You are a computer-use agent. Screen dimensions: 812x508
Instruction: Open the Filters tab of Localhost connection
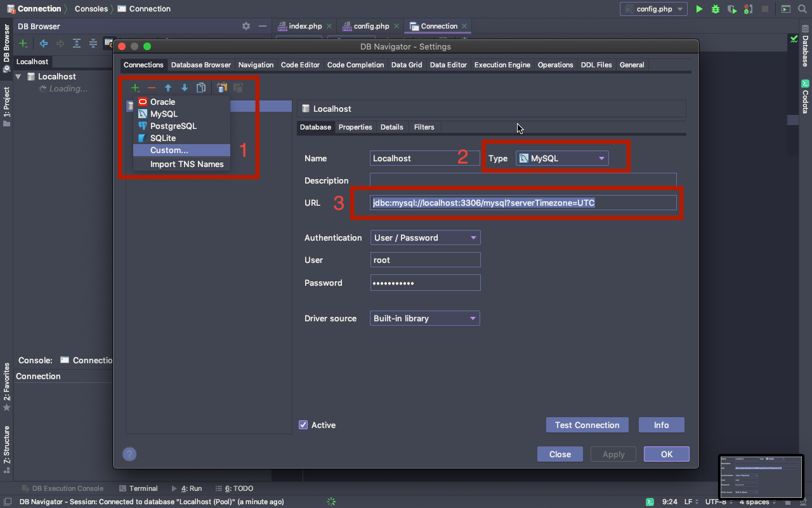[424, 127]
